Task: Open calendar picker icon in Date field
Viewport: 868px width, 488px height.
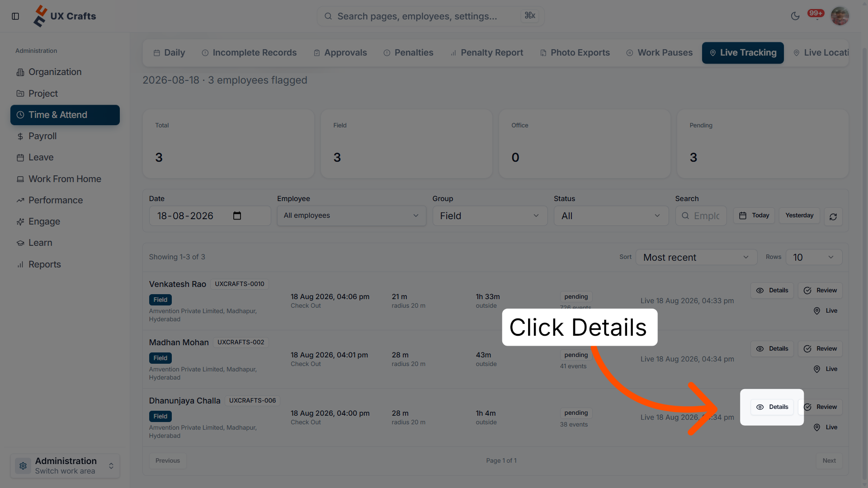Action: [237, 216]
